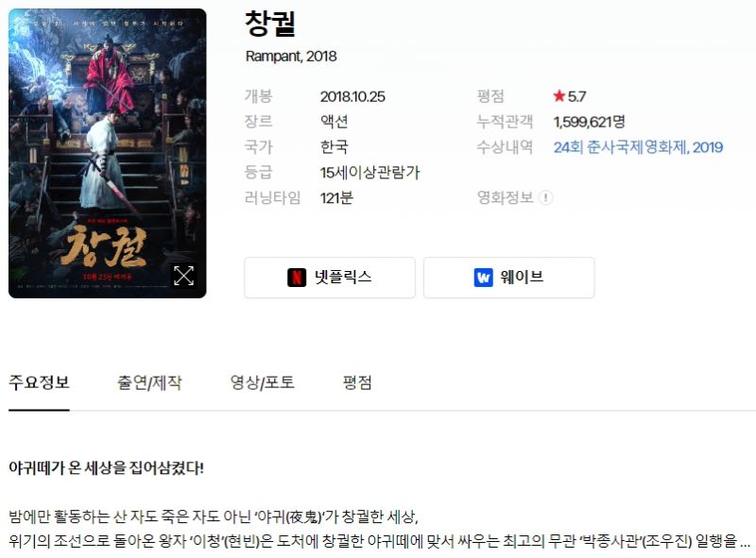This screenshot has width=756, height=558.
Task: Click the expand poster icon
Action: click(x=183, y=276)
